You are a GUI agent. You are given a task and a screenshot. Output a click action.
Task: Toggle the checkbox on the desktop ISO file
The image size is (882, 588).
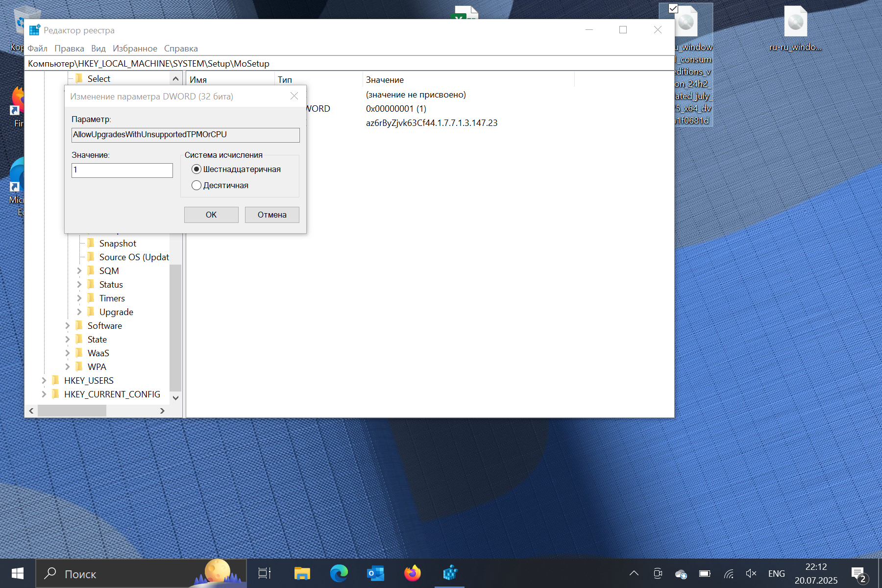[x=673, y=8]
